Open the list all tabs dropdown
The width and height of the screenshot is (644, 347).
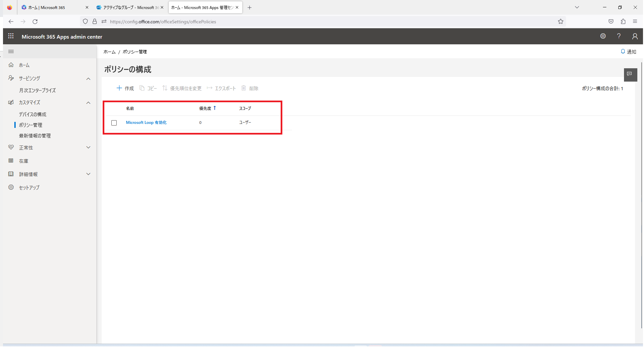click(577, 7)
